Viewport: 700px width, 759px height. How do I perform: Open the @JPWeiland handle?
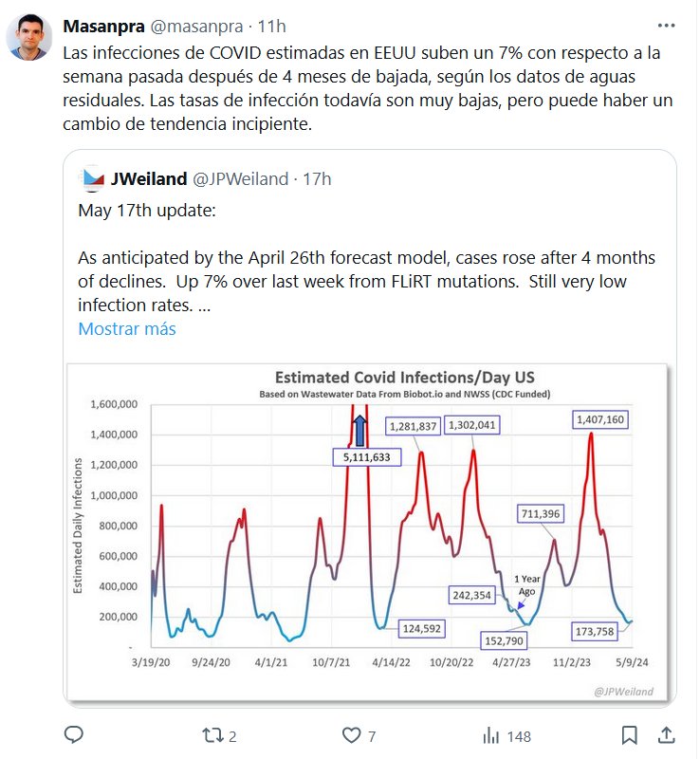pyautogui.click(x=240, y=178)
